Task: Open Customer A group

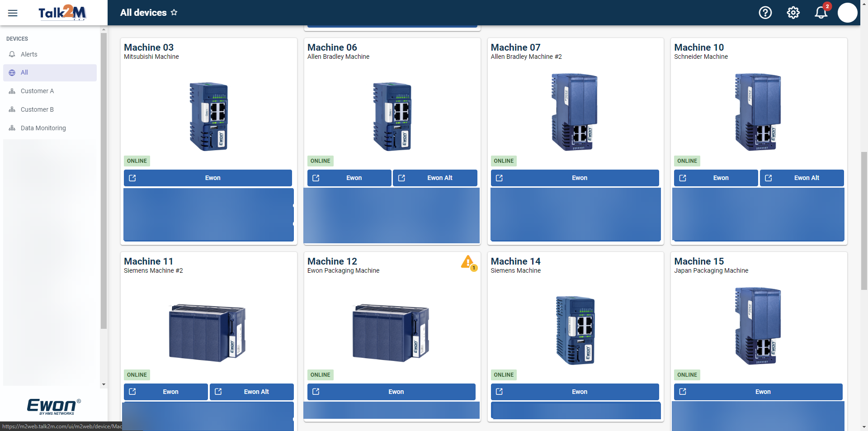Action: [x=50, y=91]
